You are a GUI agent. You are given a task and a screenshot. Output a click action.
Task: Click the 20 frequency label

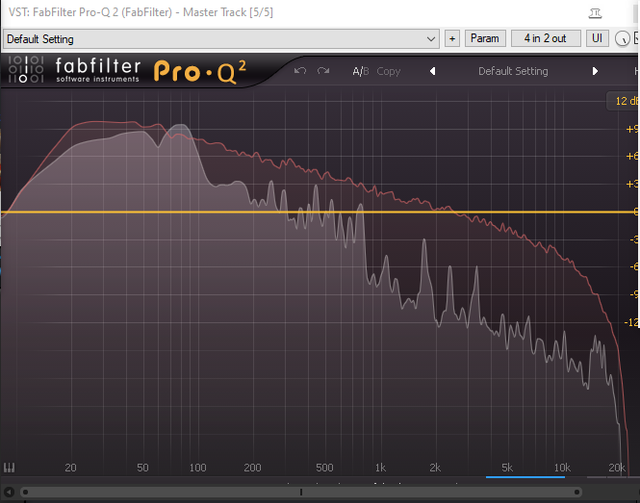pos(71,467)
